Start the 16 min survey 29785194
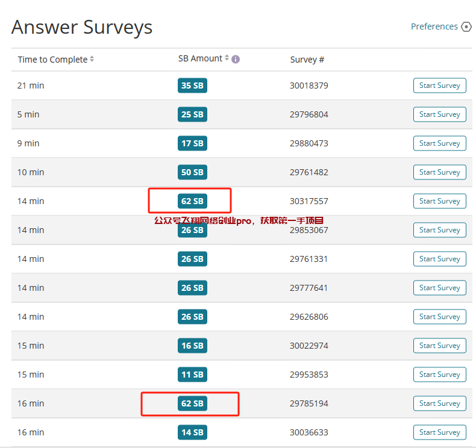Viewport: 476px width, 448px height. 439,403
